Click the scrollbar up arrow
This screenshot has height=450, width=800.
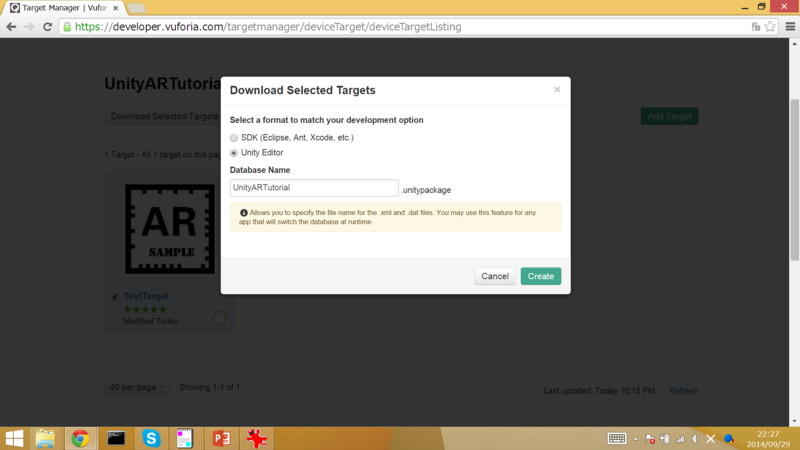794,44
